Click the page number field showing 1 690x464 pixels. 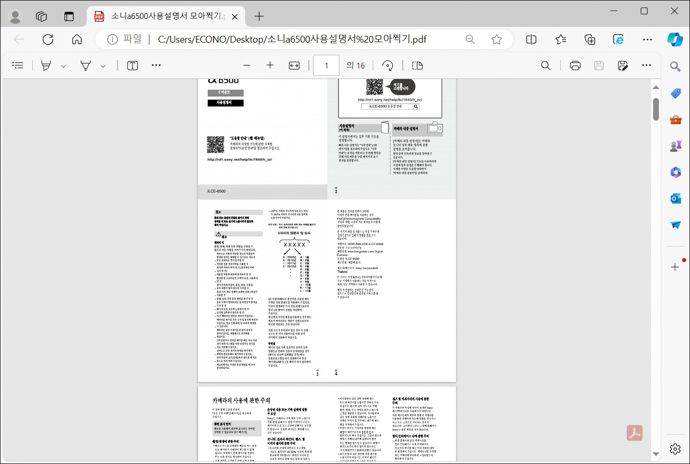326,66
